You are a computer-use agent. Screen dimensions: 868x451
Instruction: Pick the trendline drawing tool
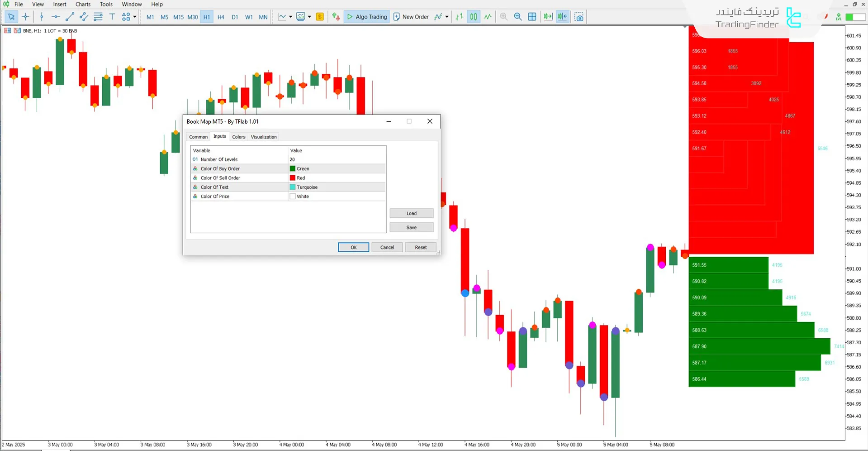pos(70,17)
